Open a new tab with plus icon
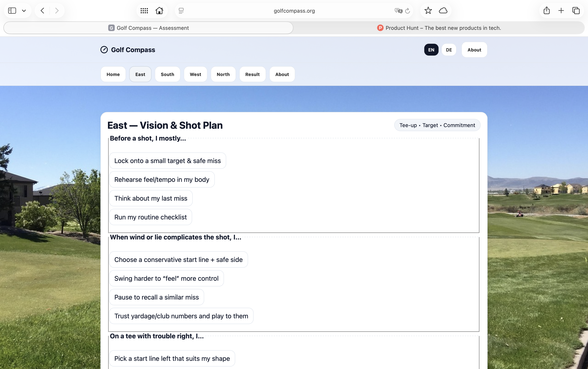This screenshot has height=369, width=588. (561, 11)
